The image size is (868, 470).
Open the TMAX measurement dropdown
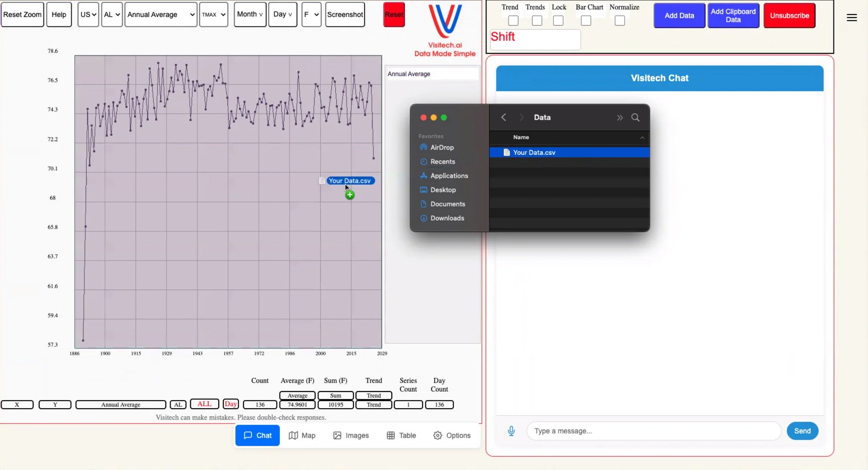[x=214, y=14]
